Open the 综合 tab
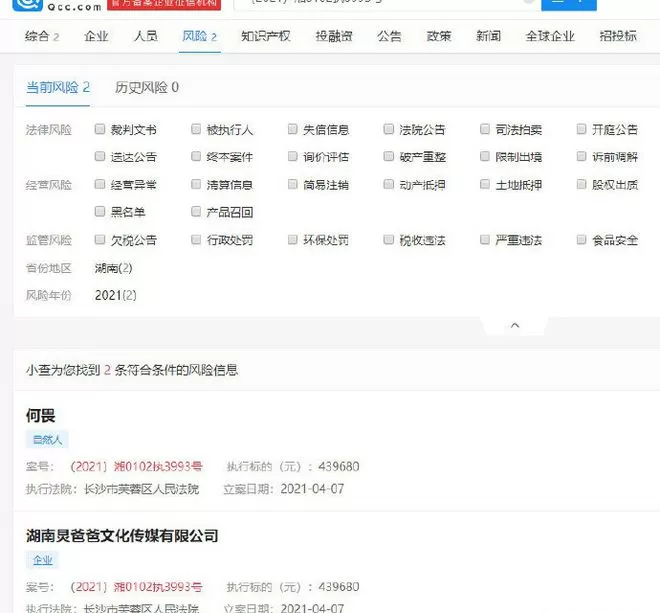Viewport: 660px width, 613px height. point(42,36)
